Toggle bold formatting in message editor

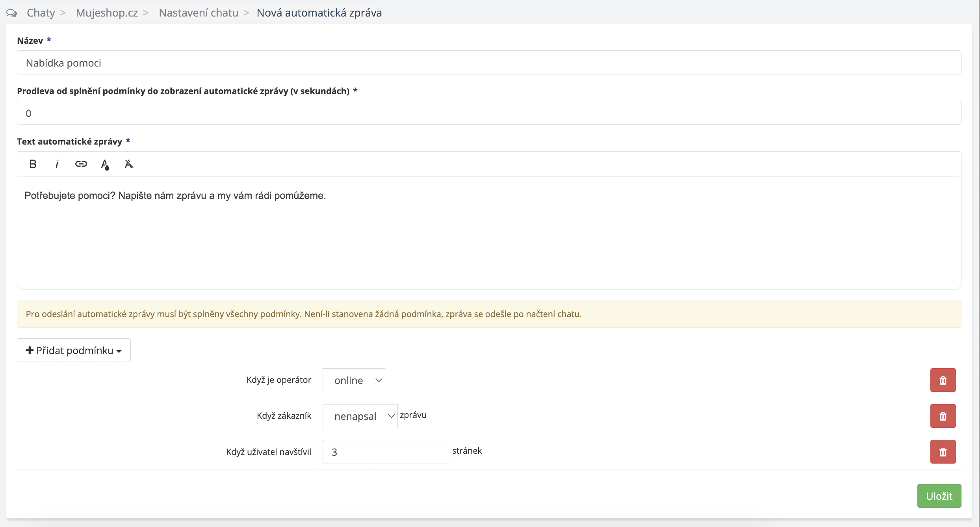click(33, 164)
